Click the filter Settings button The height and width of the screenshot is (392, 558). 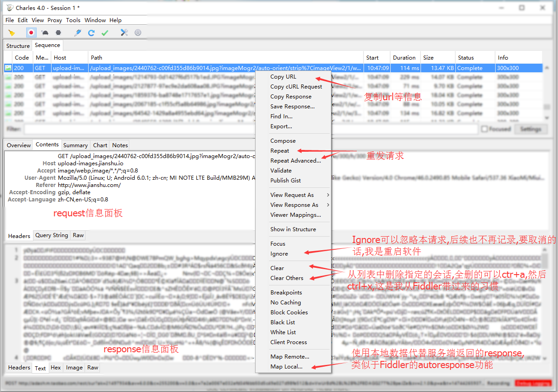tap(530, 129)
